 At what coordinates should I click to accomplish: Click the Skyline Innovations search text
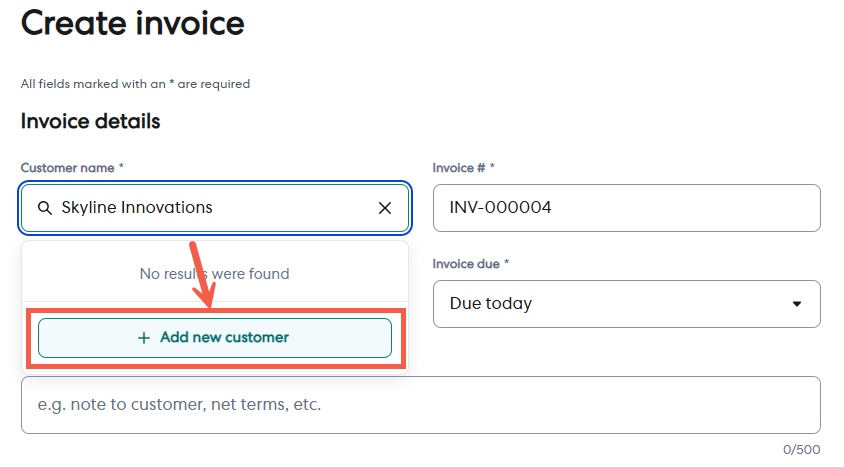(137, 208)
